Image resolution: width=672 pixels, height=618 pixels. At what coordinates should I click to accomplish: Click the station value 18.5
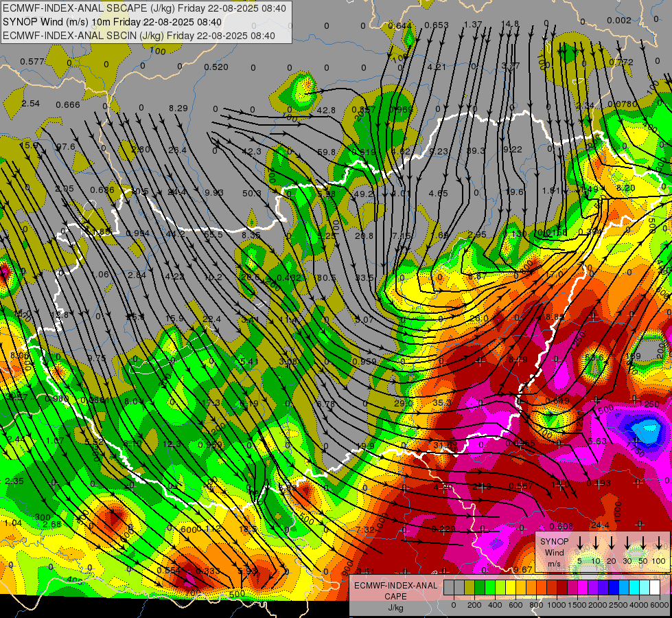[248, 529]
